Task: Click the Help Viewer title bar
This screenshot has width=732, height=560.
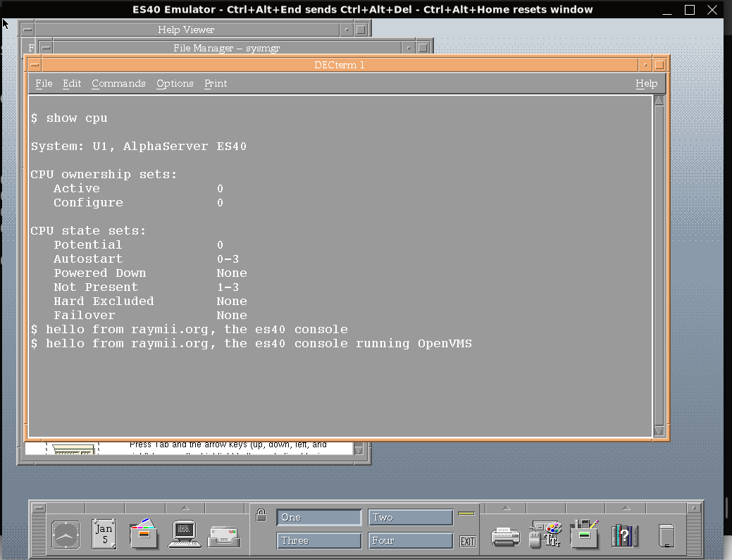Action: [x=187, y=30]
